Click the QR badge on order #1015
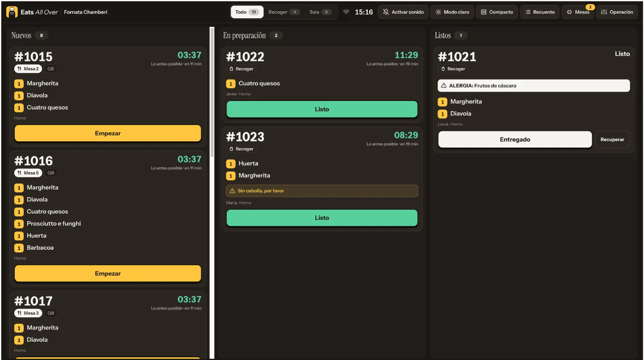 pos(51,69)
